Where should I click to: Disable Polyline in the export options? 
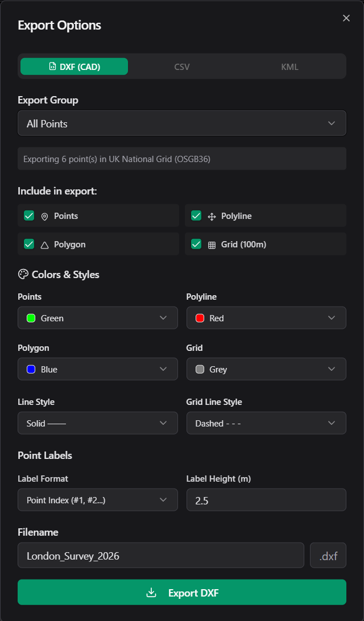coord(196,216)
